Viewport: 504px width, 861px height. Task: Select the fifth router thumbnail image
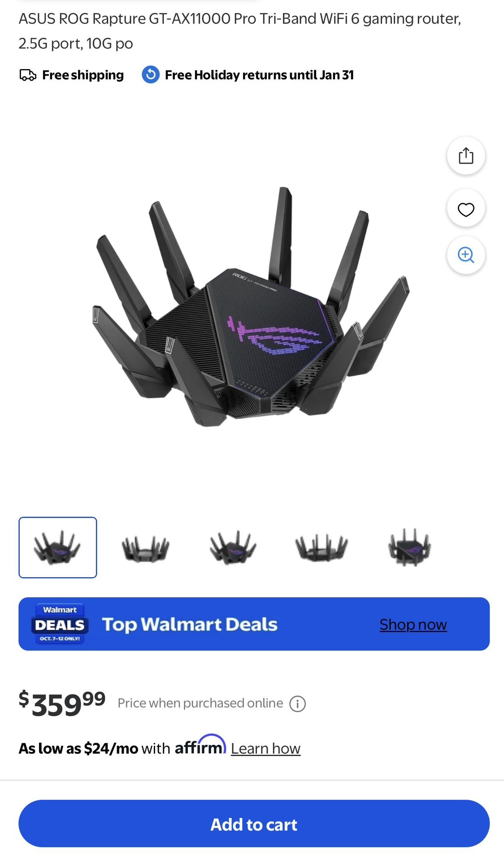pos(409,548)
